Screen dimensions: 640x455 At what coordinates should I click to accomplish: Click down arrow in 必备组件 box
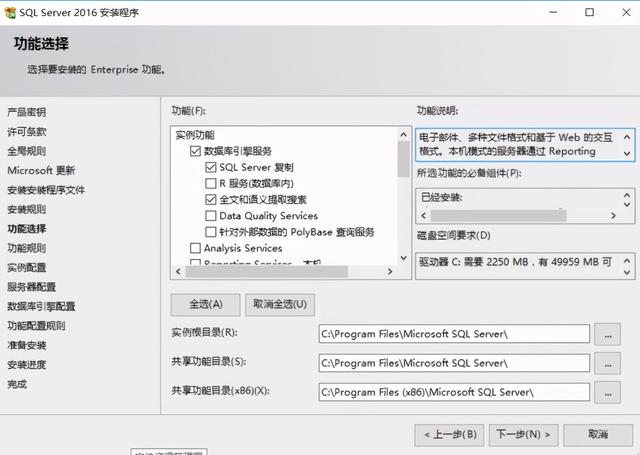(627, 204)
